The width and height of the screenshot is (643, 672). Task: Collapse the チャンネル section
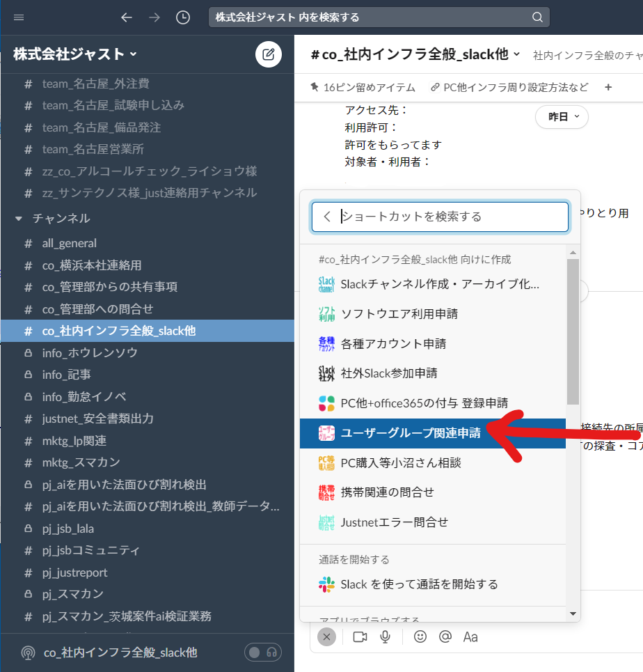tap(18, 219)
